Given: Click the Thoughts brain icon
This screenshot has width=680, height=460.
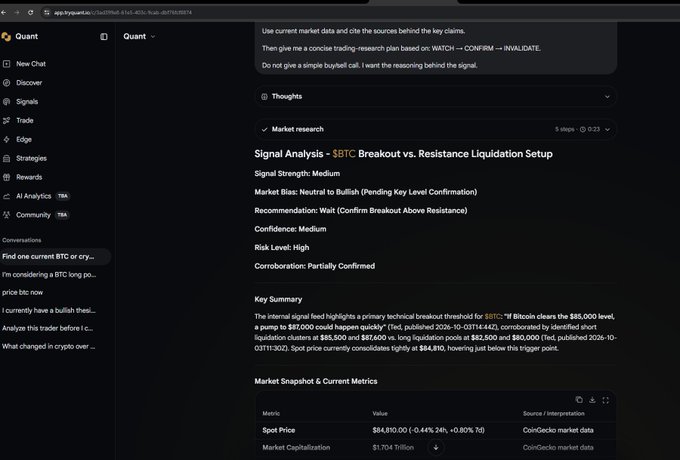Looking at the screenshot, I should 264,97.
